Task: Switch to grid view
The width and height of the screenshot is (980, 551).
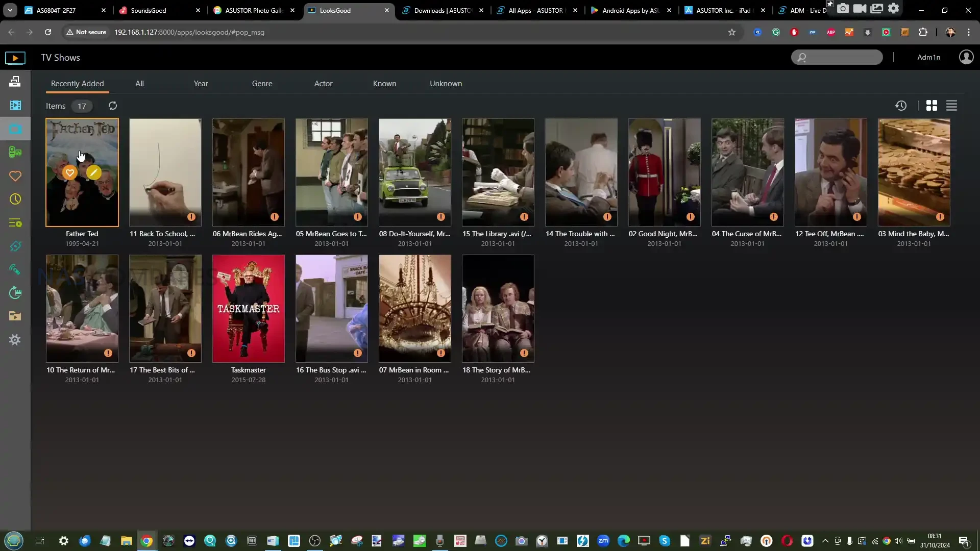Action: (x=932, y=106)
